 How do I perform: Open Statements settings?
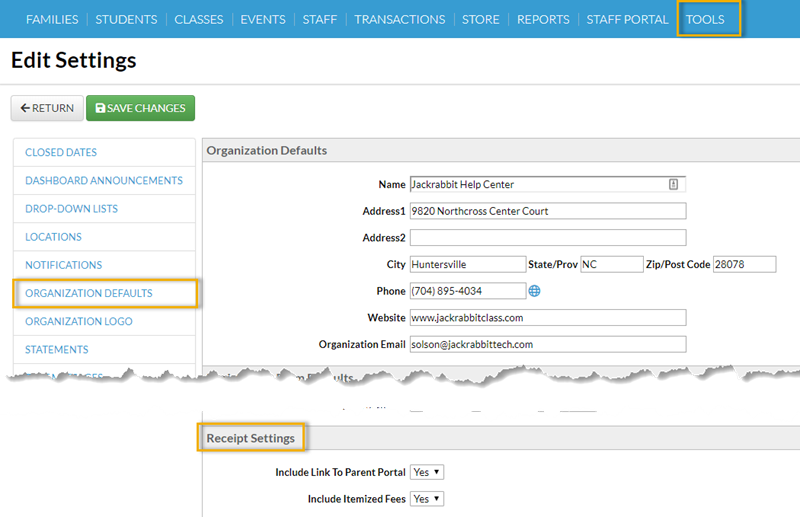pyautogui.click(x=104, y=349)
